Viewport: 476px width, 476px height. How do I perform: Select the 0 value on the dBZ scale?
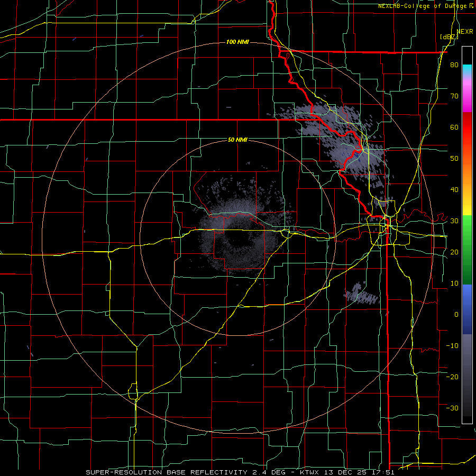(456, 315)
